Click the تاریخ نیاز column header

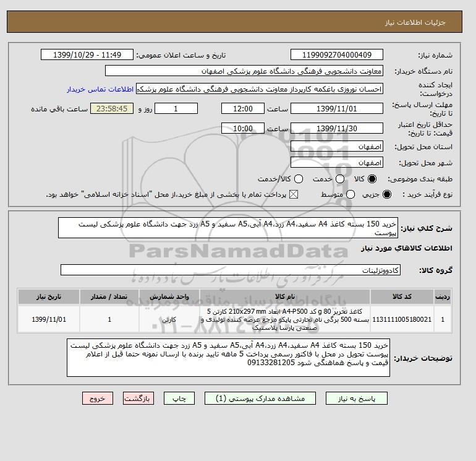pos(49,296)
